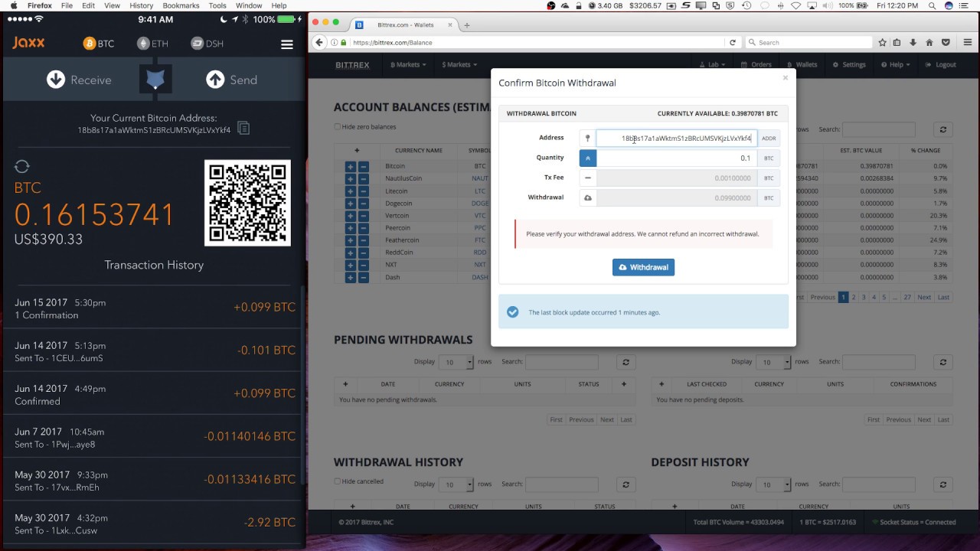Click the minus button for Litecoin row
980x551 pixels.
pyautogui.click(x=364, y=191)
